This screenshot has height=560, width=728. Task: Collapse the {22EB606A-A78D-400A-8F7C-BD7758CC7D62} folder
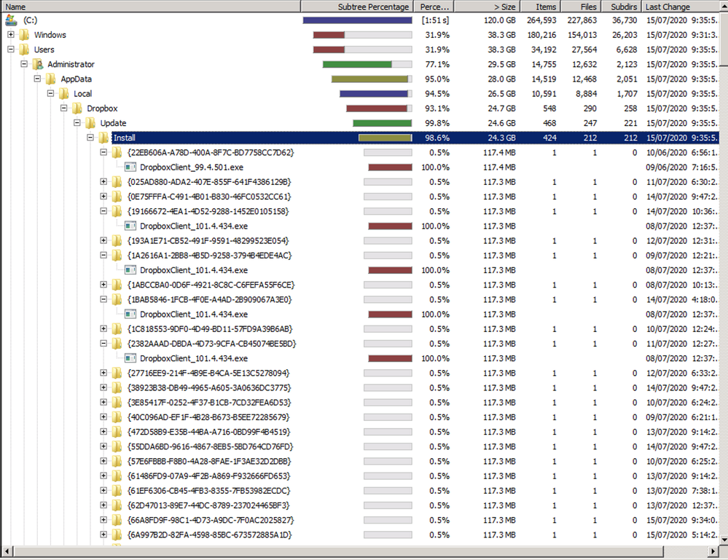(x=103, y=153)
